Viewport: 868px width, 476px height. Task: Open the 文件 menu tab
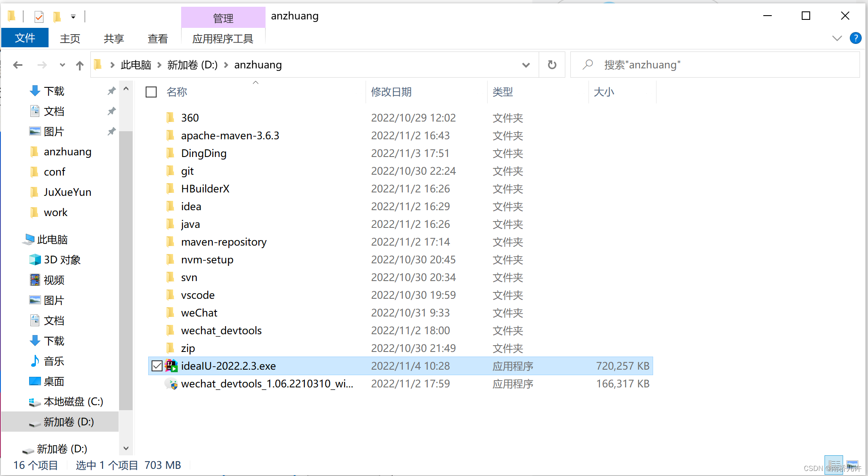(x=25, y=38)
